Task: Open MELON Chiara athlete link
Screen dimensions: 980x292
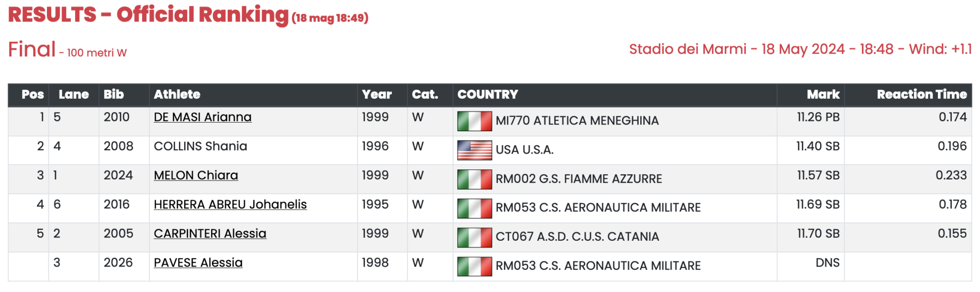Action: pos(196,175)
